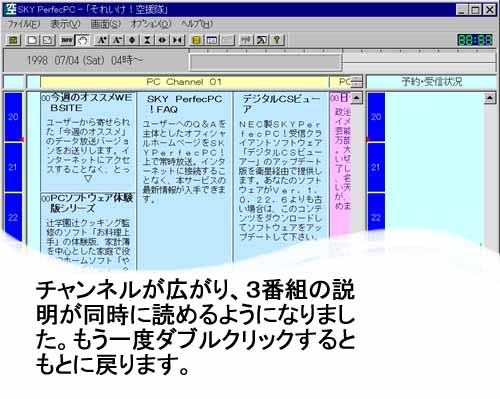This screenshot has width=500, height=399.
Task: Maximize the SKY PerfecPC window
Action: (x=476, y=10)
